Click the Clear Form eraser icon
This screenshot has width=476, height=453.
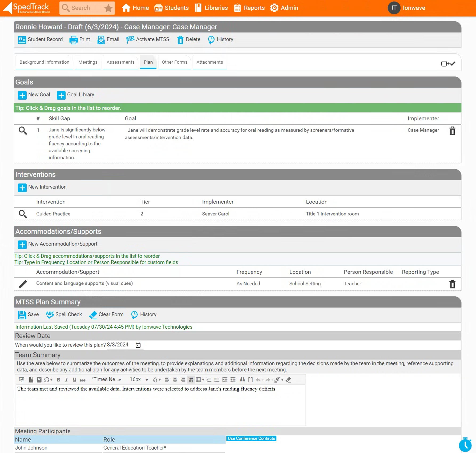point(93,315)
